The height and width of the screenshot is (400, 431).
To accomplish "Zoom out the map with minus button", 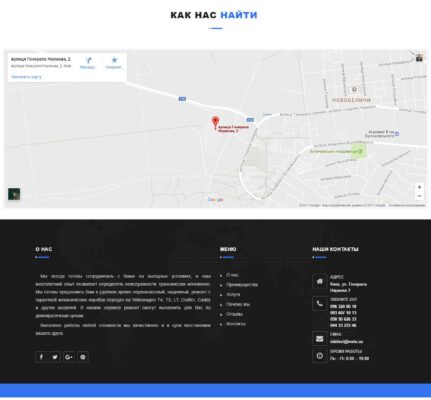I will (419, 196).
